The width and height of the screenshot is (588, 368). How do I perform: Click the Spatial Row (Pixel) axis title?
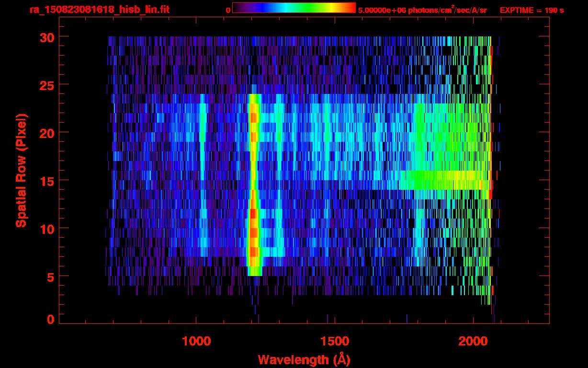point(21,170)
